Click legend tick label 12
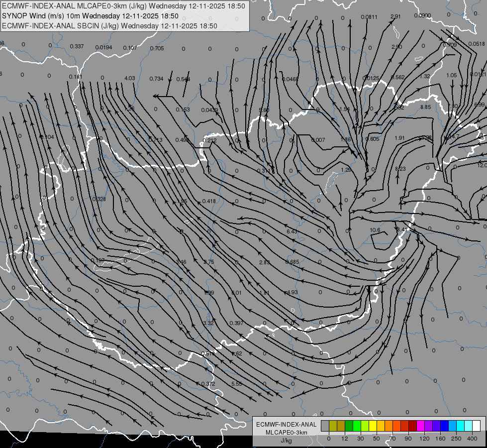Image resolution: width=487 pixels, height=448 pixels. point(345,439)
